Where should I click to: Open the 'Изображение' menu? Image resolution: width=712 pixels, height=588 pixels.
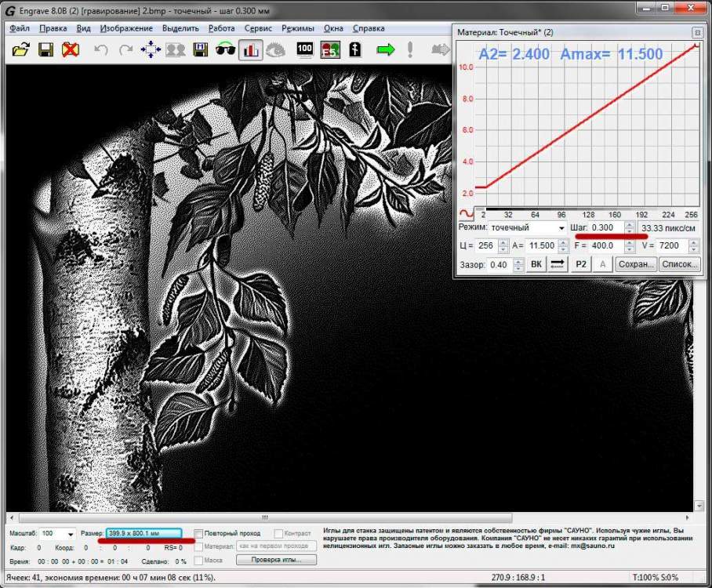126,28
